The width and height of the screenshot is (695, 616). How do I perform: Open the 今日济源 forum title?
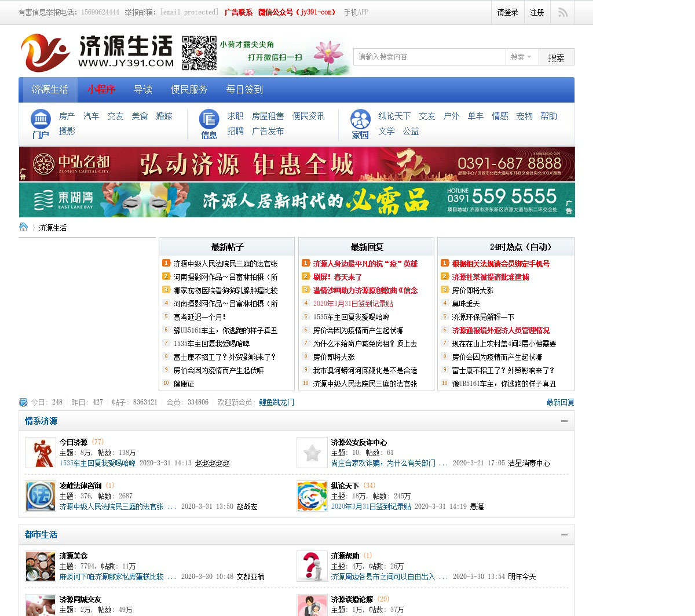tap(74, 442)
